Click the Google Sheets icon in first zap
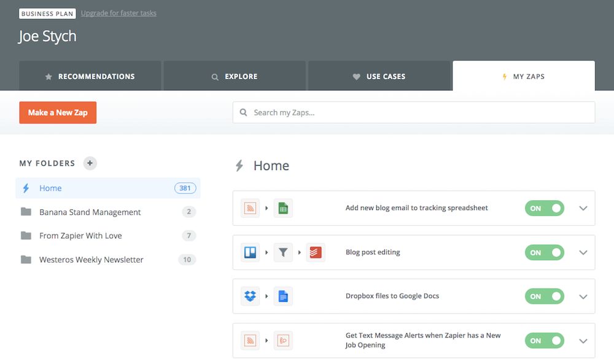614x364 pixels. 283,208
